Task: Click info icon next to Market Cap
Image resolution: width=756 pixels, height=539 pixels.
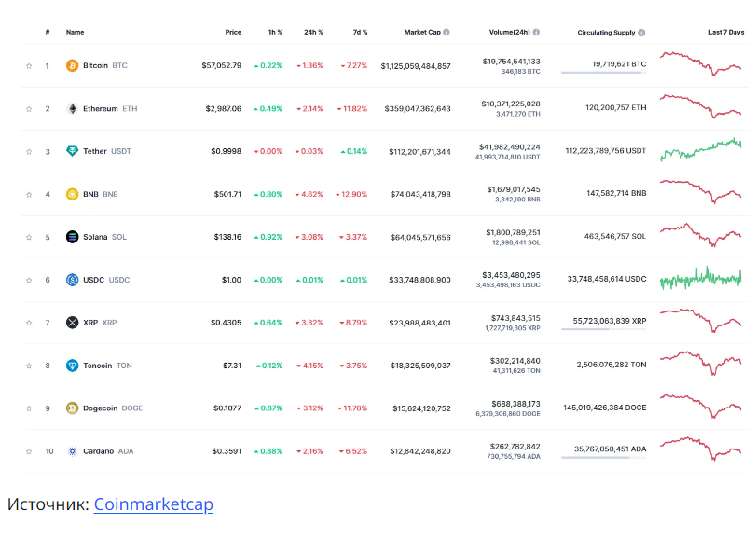Action: (x=447, y=33)
